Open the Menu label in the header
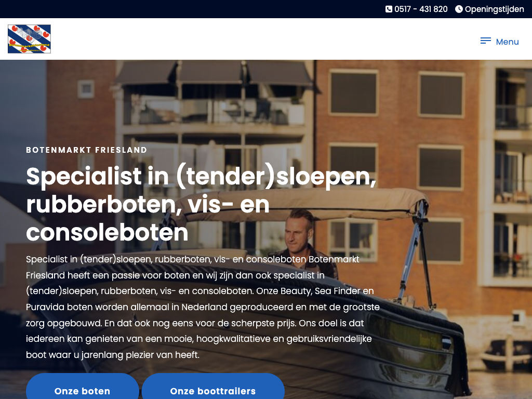Screen dimensions: 532x399 click(507, 42)
